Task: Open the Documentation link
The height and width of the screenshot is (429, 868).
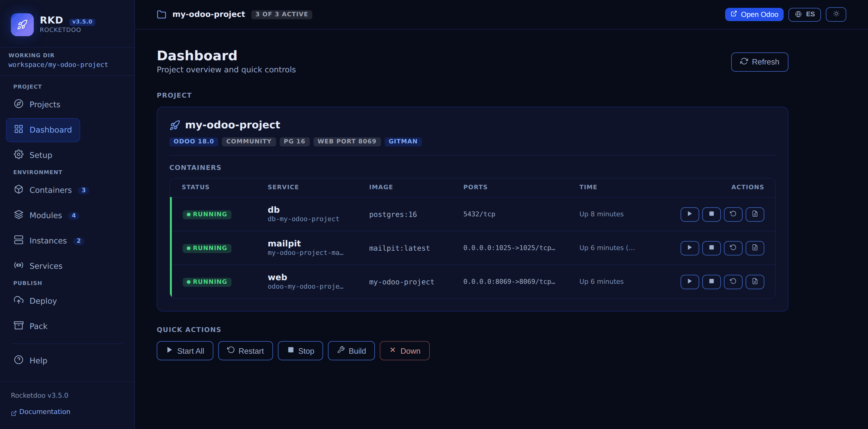Action: pos(40,412)
